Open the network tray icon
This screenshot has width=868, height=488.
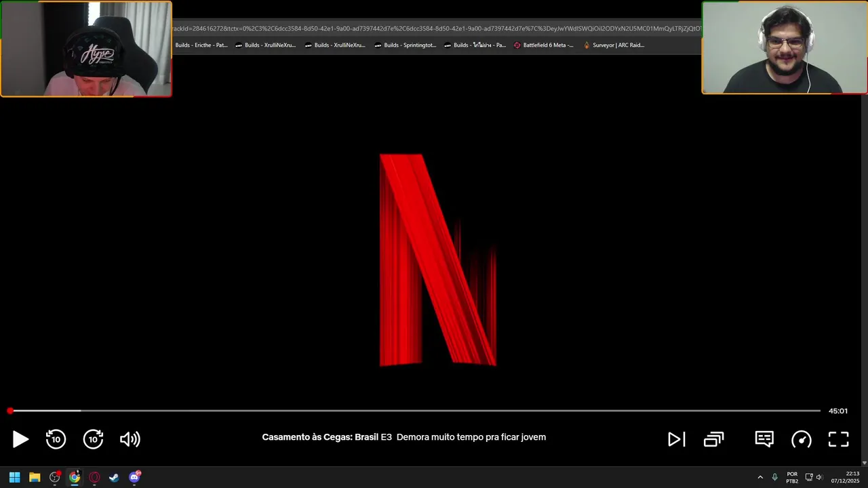pos(809,477)
